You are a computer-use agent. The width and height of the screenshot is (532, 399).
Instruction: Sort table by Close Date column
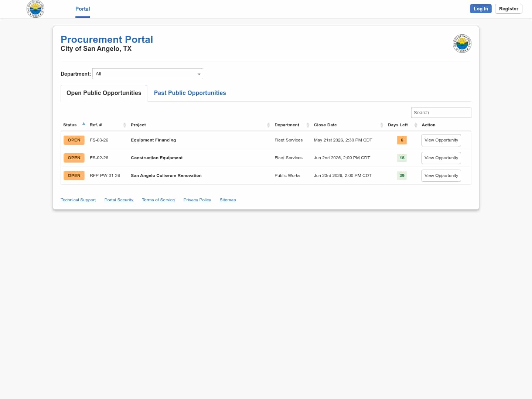(x=382, y=125)
